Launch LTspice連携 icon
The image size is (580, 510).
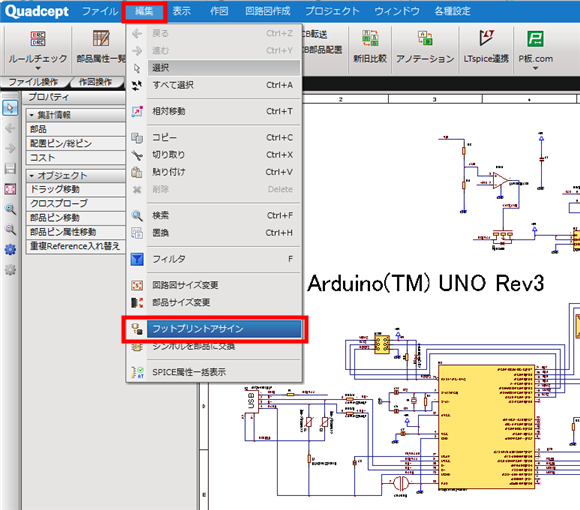[486, 38]
